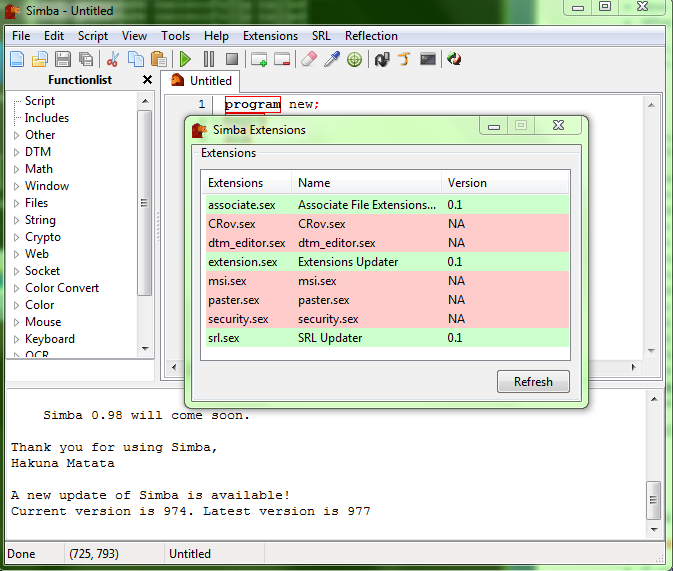Image resolution: width=673 pixels, height=571 pixels.
Task: Click the red-green update icon
Action: pyautogui.click(x=454, y=59)
